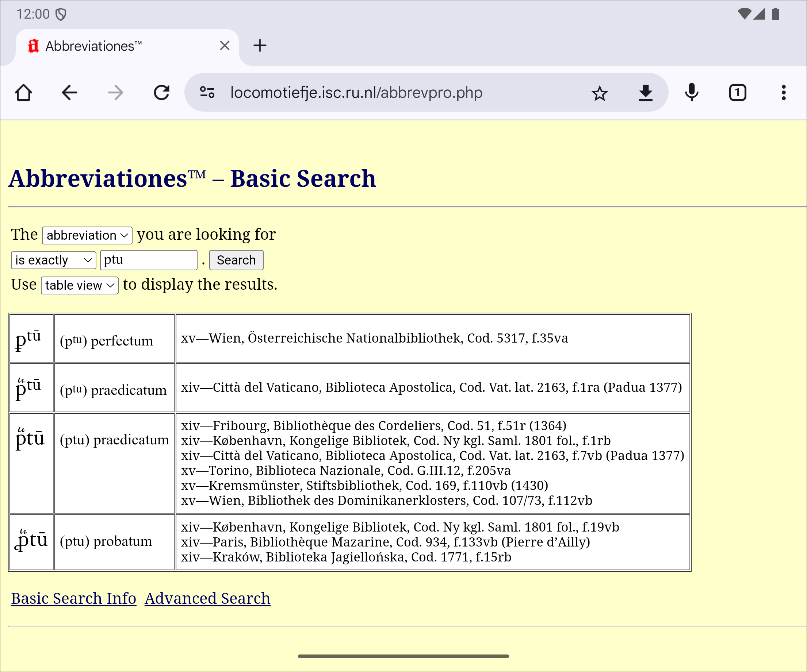Click the URL address bar text

[x=356, y=93]
